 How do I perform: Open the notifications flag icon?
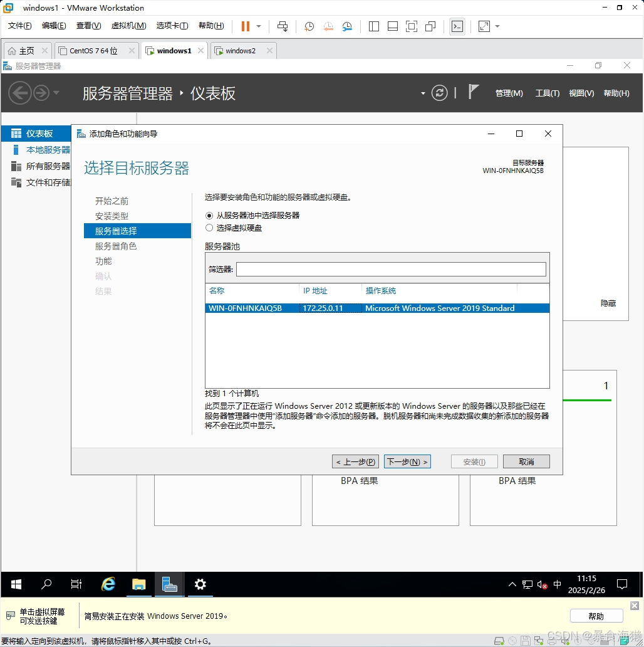(x=474, y=92)
